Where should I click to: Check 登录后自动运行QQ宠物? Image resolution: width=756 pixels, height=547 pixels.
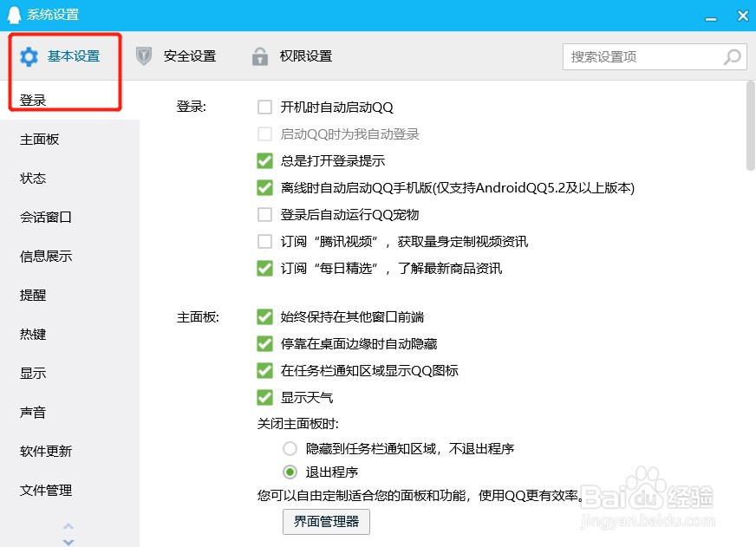point(264,214)
